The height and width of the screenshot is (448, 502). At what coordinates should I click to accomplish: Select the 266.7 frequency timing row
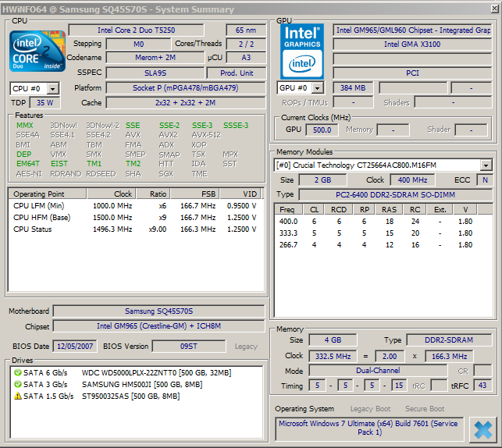click(x=383, y=245)
